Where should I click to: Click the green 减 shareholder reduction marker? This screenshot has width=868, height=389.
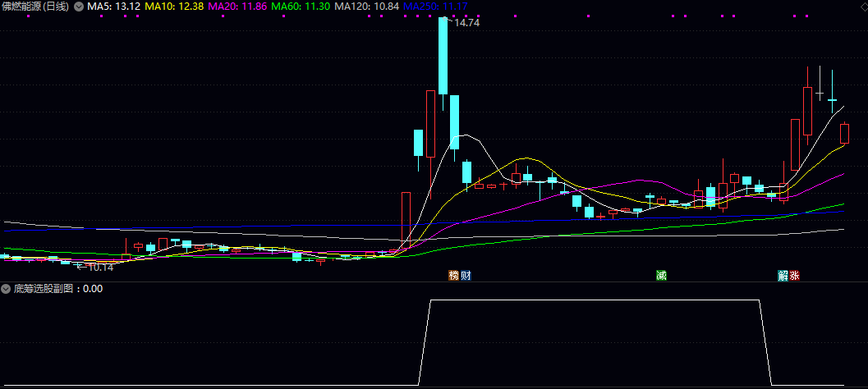point(661,275)
